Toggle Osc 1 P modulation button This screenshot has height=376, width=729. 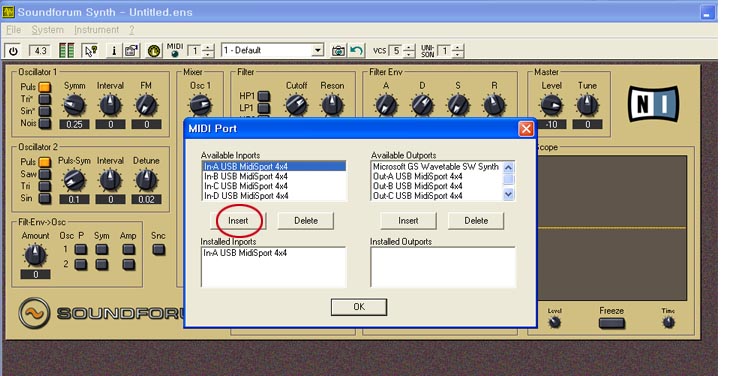click(x=81, y=250)
